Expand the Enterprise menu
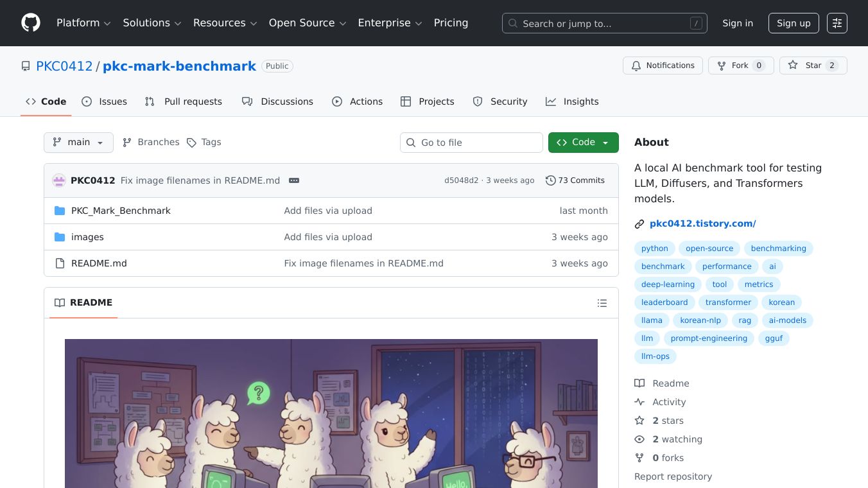868x488 pixels. (x=390, y=23)
